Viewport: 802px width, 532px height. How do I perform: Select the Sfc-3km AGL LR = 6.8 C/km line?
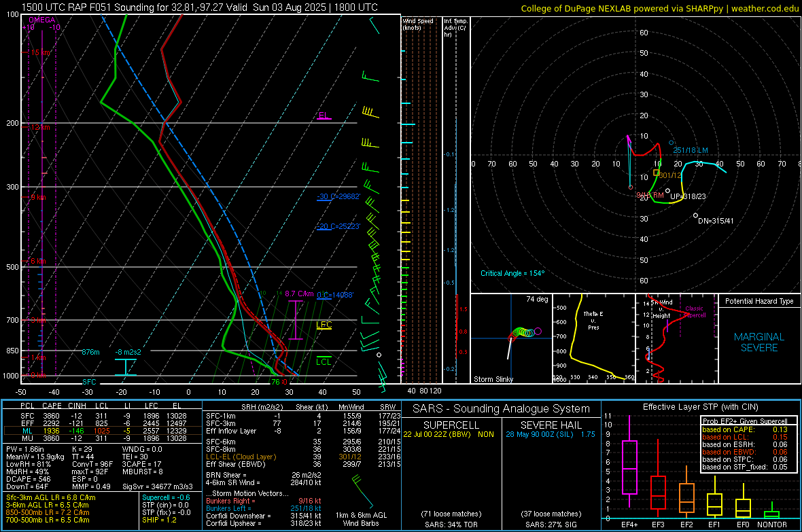tap(51, 497)
